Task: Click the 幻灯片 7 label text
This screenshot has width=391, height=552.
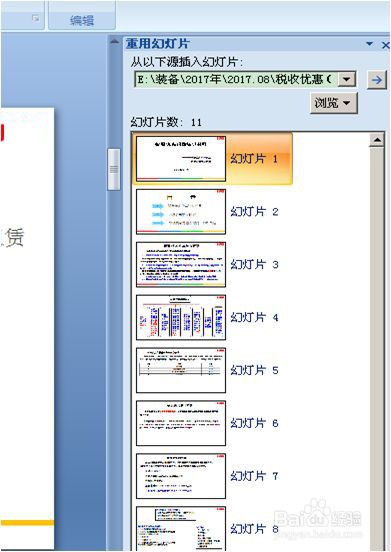Action: point(254,476)
